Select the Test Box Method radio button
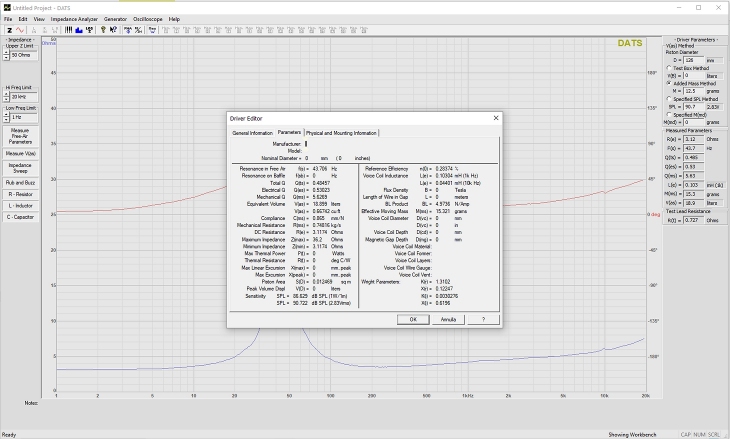730x439 pixels. [667, 67]
